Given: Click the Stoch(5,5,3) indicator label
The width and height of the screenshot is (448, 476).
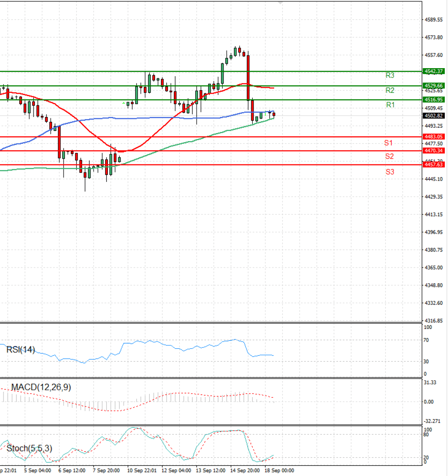Looking at the screenshot, I should (29, 448).
